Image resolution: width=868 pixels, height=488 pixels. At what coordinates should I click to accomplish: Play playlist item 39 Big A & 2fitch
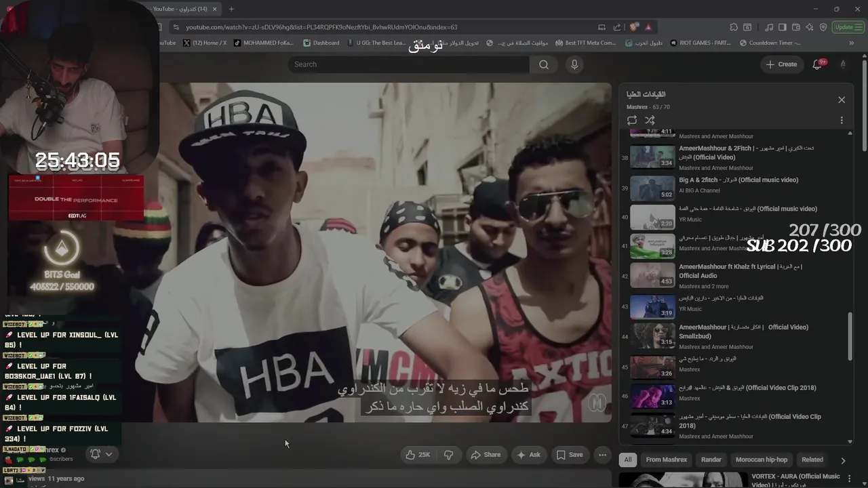point(735,186)
